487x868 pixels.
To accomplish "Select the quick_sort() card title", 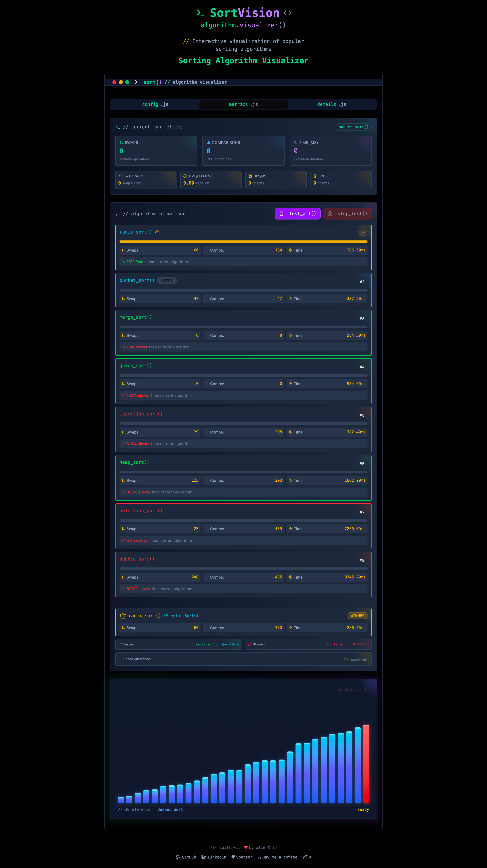I will (136, 366).
